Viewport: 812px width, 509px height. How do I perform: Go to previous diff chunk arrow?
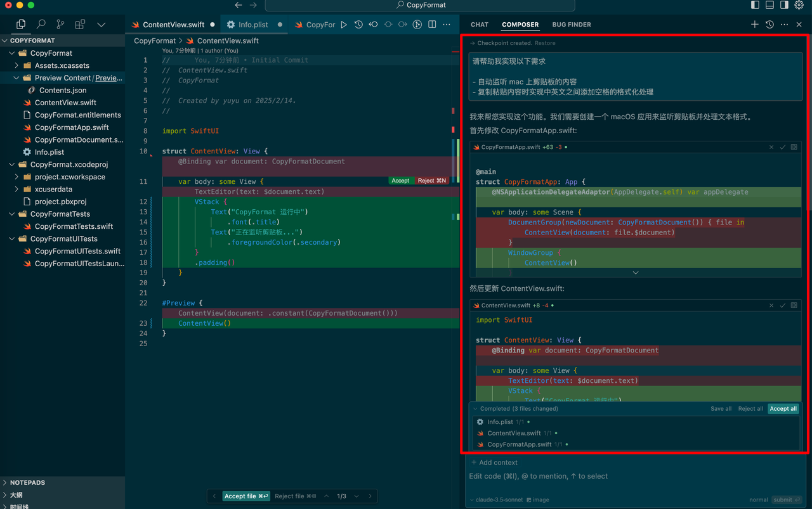[x=326, y=496]
